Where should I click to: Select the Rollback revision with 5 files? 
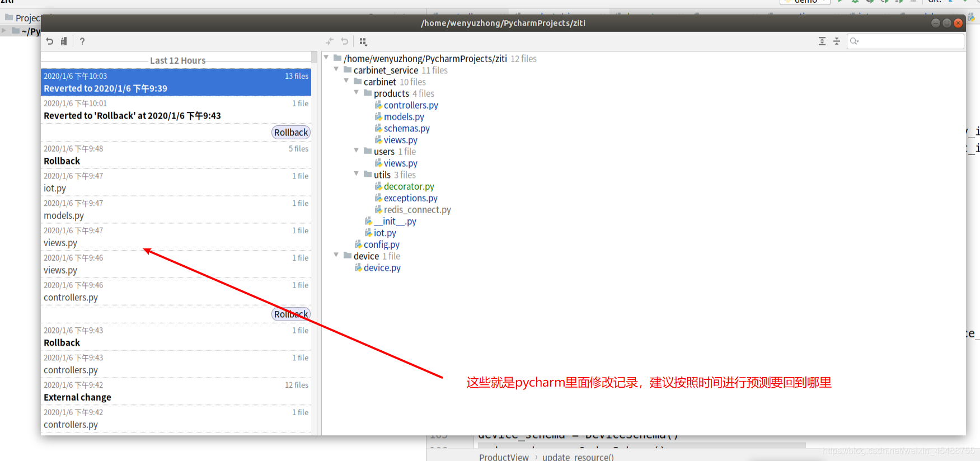(176, 155)
